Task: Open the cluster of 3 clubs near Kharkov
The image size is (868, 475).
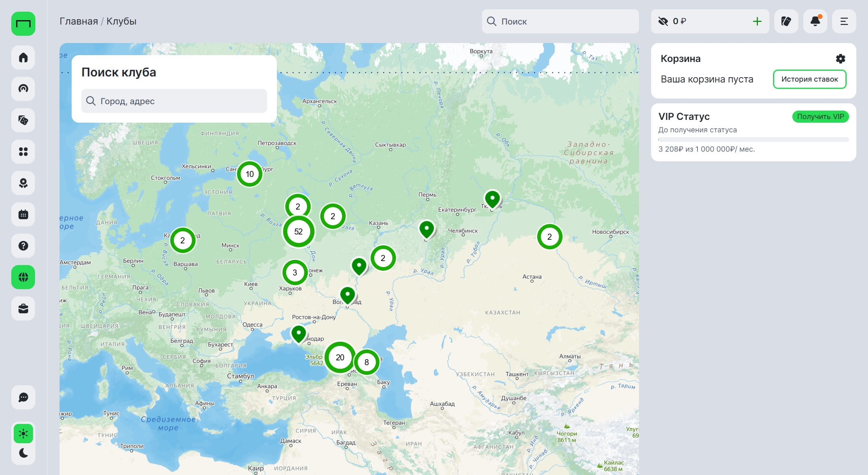Action: pos(295,273)
